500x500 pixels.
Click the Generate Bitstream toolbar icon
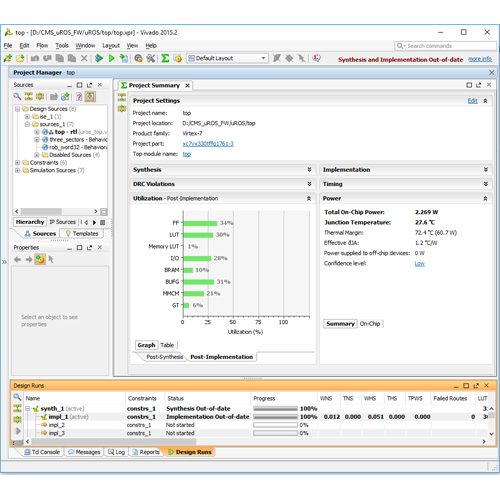124,58
